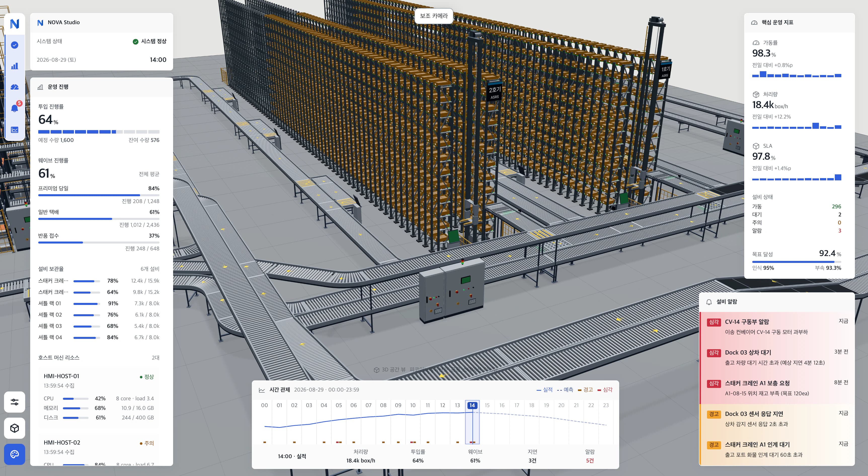Select hour 05 on the timeline
Screen dimensions: 868x476
pyautogui.click(x=339, y=405)
